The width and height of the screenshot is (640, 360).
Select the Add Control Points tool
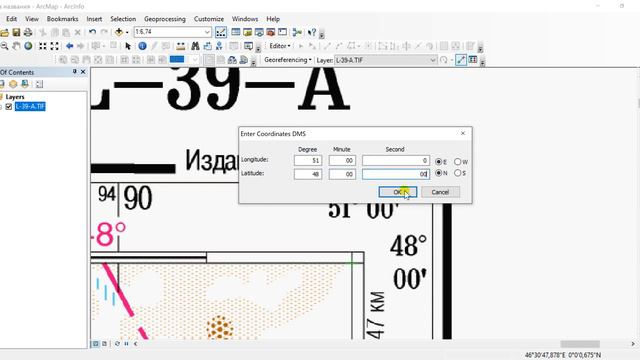coord(461,60)
